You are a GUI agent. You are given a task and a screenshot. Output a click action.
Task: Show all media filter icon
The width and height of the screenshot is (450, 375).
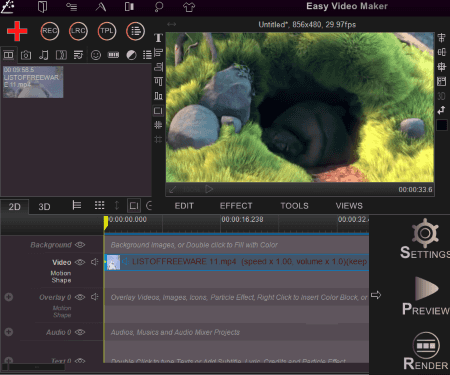tap(8, 55)
